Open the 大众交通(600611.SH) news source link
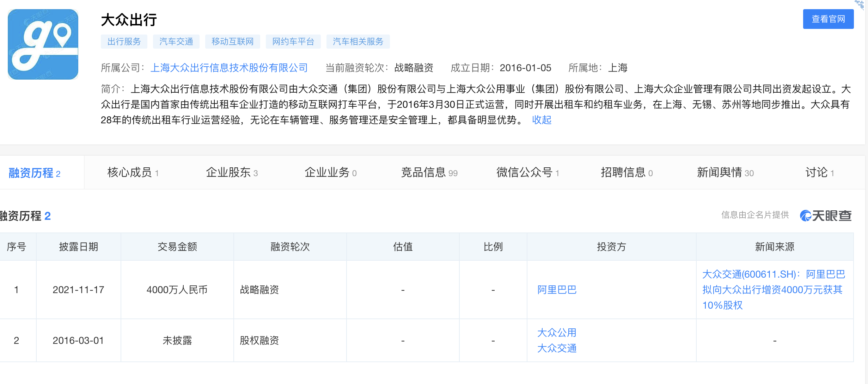The height and width of the screenshot is (384, 868). [774, 290]
